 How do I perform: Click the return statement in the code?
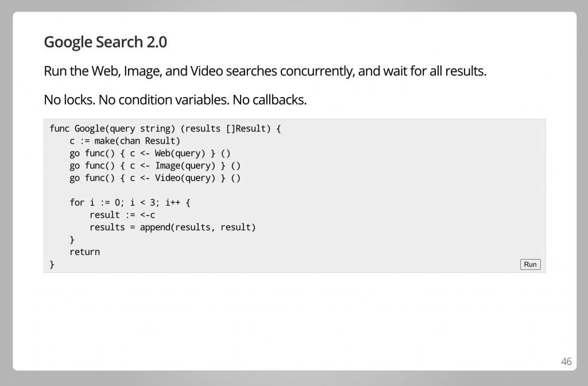pyautogui.click(x=84, y=252)
